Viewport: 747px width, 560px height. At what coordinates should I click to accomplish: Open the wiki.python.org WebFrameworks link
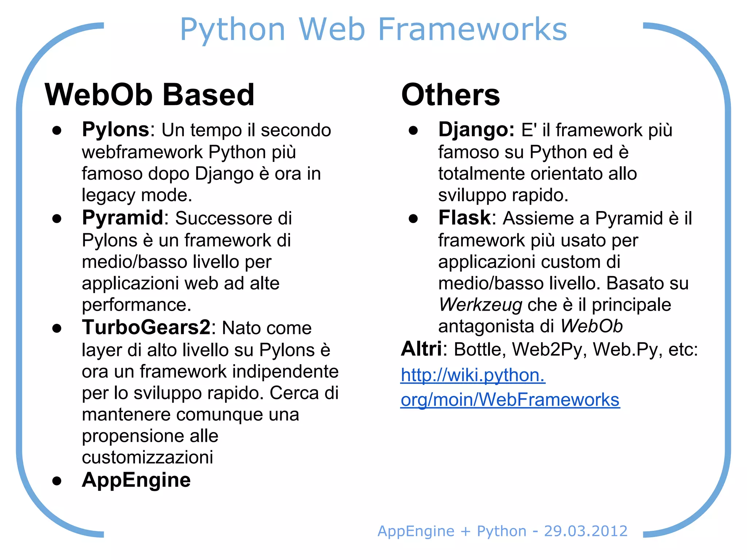coord(510,388)
